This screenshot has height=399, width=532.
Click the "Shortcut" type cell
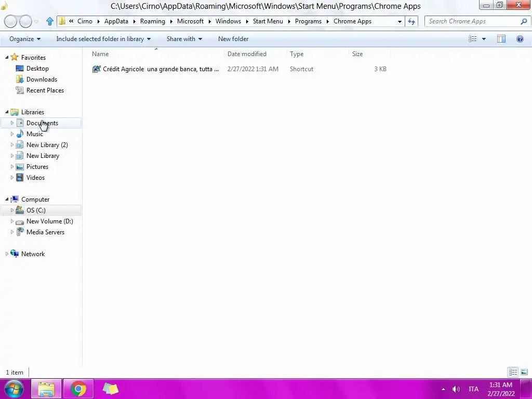[301, 69]
